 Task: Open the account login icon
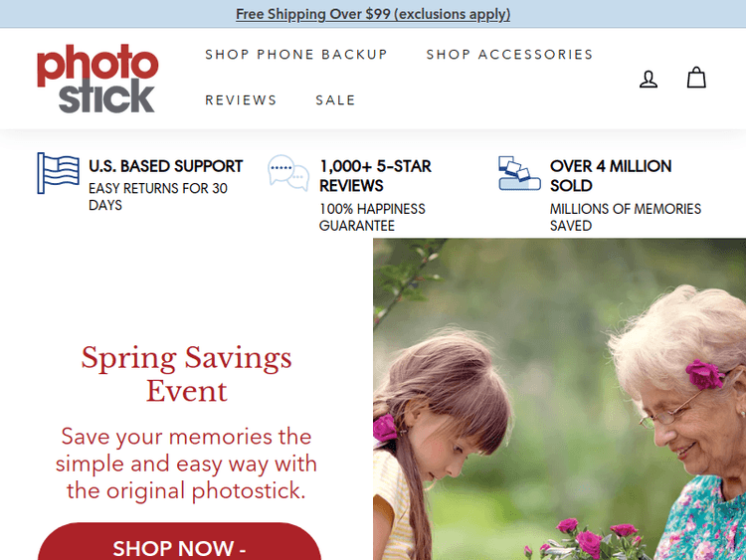click(648, 79)
